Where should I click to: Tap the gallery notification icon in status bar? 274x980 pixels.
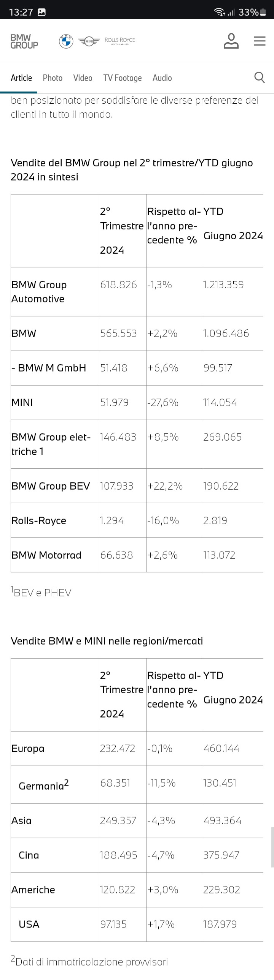click(41, 12)
